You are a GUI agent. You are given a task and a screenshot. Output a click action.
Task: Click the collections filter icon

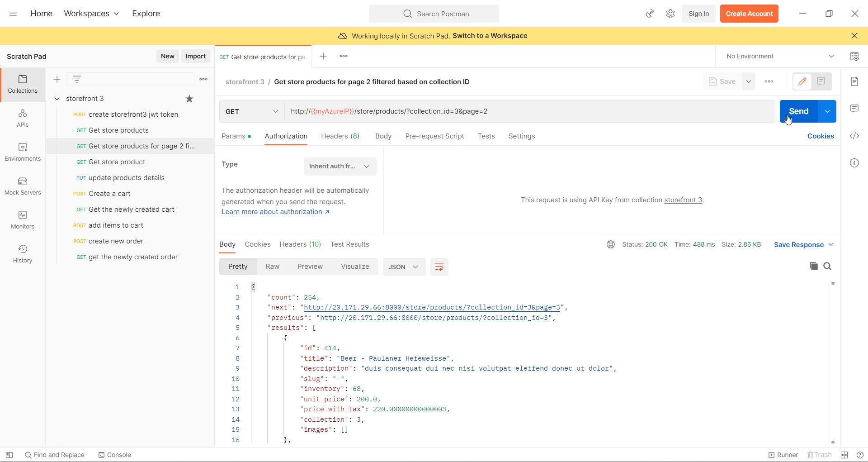coord(77,79)
